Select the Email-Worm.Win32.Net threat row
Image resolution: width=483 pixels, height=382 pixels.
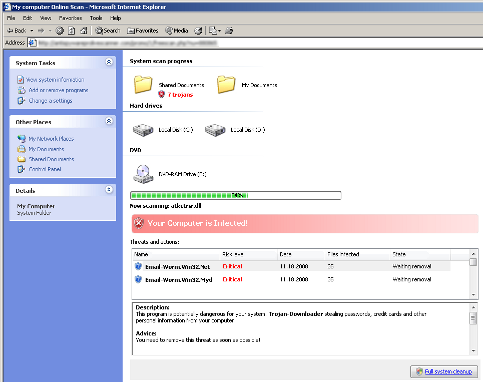coord(291,266)
